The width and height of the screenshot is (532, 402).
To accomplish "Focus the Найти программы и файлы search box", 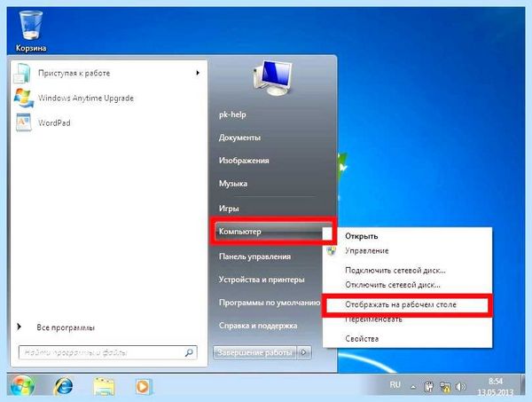I will [x=108, y=352].
